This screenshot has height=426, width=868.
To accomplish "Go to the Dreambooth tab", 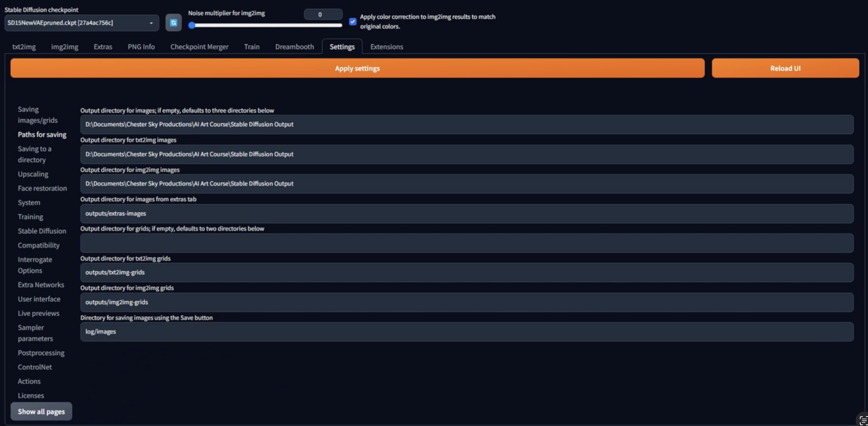I will click(294, 47).
